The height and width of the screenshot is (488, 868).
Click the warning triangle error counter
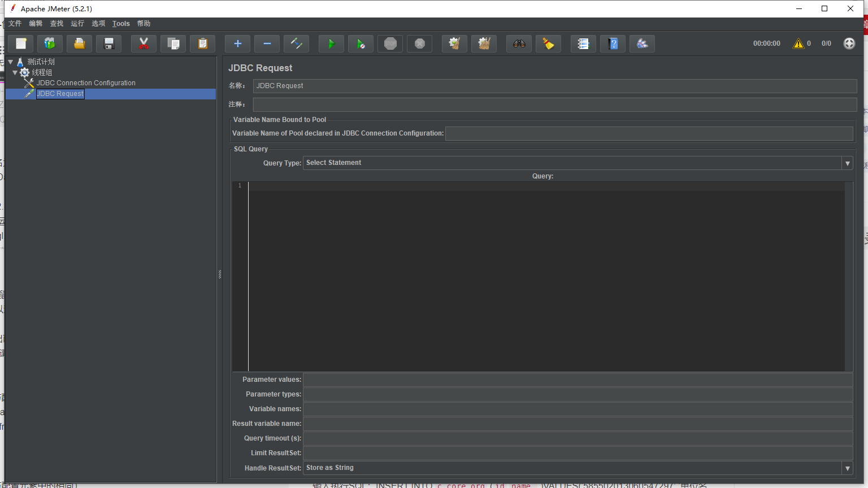pyautogui.click(x=798, y=43)
